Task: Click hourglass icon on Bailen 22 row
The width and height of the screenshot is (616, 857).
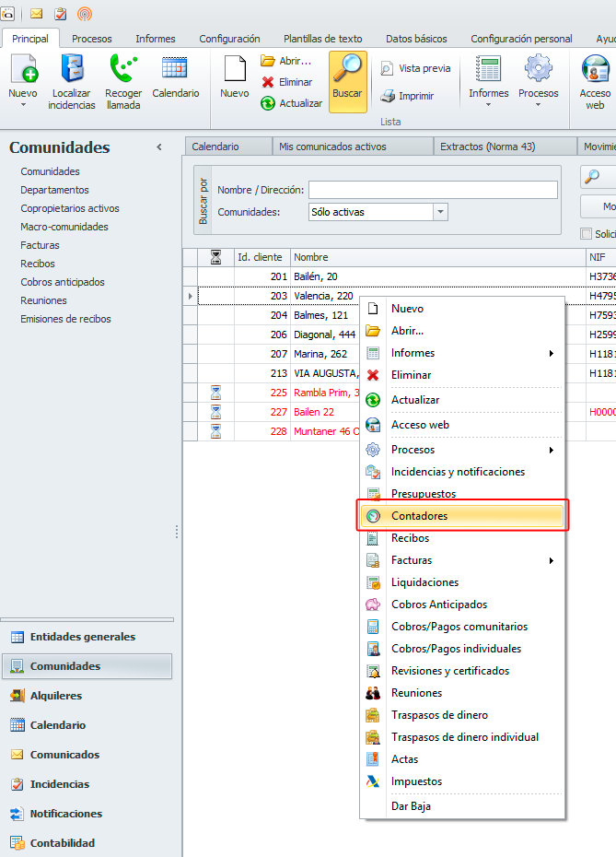Action: tap(215, 412)
